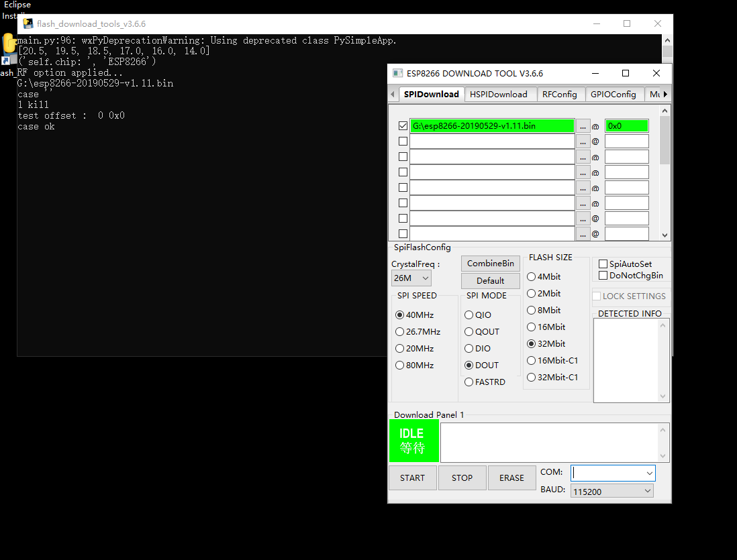Select 26.7MHz SPI speed

coord(400,332)
